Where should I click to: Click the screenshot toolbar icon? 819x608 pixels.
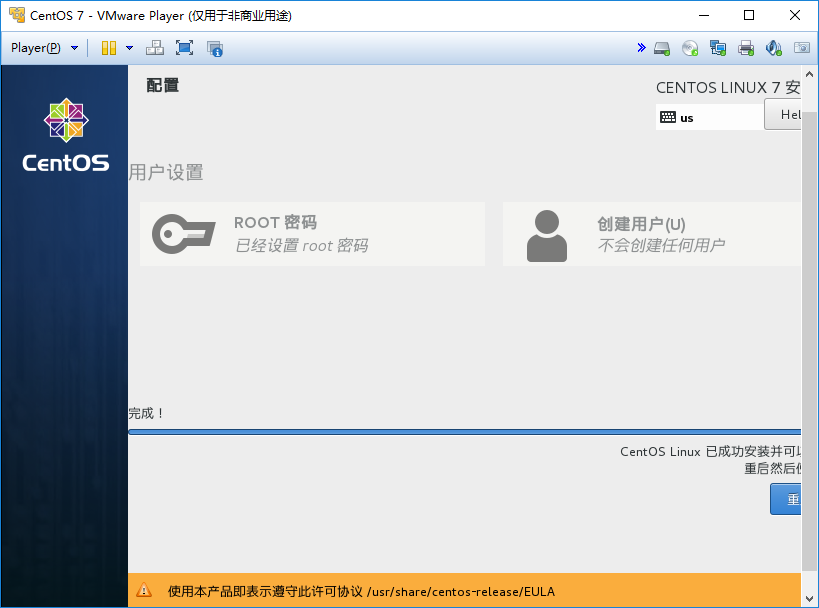click(802, 48)
